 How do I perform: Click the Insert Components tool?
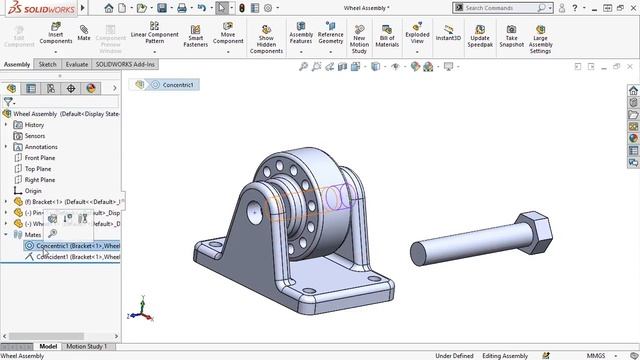56,33
